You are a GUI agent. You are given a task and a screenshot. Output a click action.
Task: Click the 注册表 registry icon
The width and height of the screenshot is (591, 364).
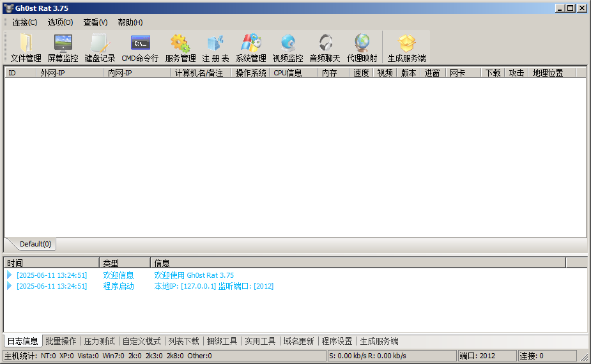click(x=215, y=43)
